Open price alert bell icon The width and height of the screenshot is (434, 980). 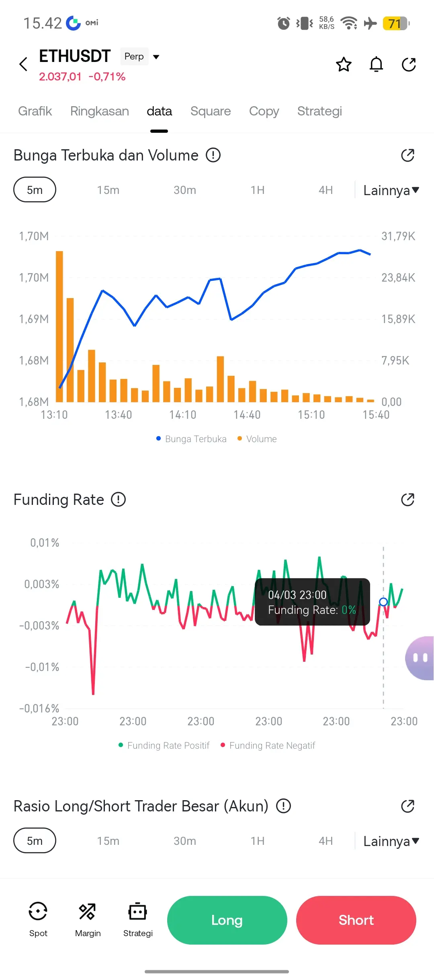tap(376, 64)
